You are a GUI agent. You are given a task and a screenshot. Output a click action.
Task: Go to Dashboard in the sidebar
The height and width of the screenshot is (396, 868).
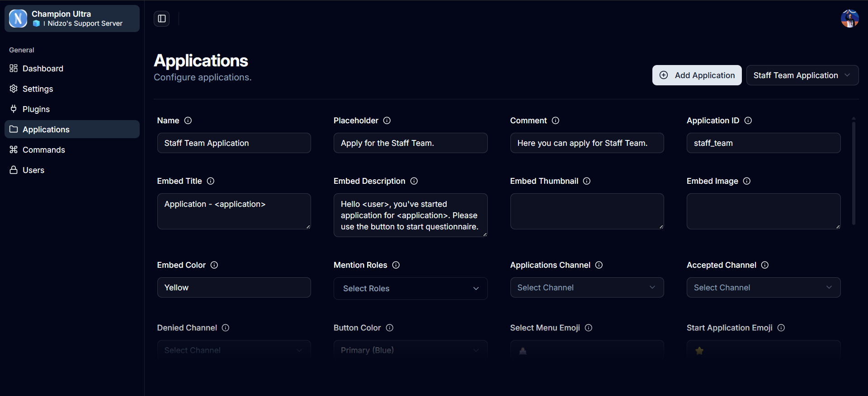[x=43, y=69]
